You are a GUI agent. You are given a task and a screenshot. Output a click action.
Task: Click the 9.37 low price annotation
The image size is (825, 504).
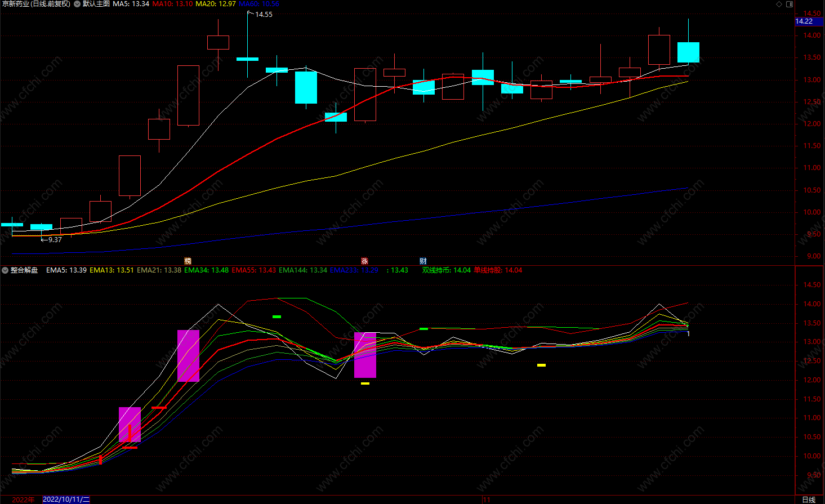[55, 240]
